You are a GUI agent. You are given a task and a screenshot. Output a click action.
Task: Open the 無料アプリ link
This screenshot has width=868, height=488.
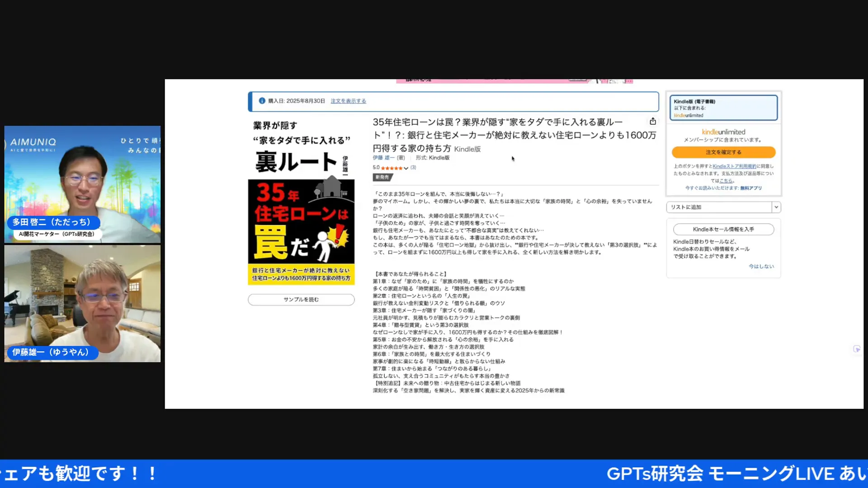point(751,188)
